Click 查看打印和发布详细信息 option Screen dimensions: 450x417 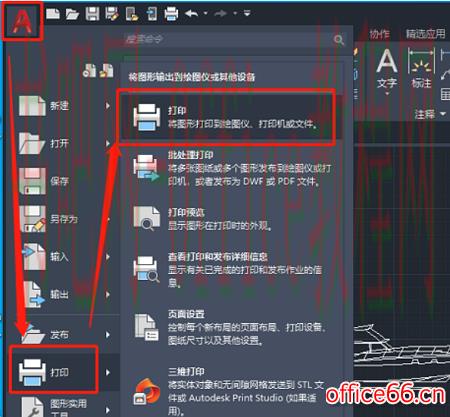click(x=231, y=270)
